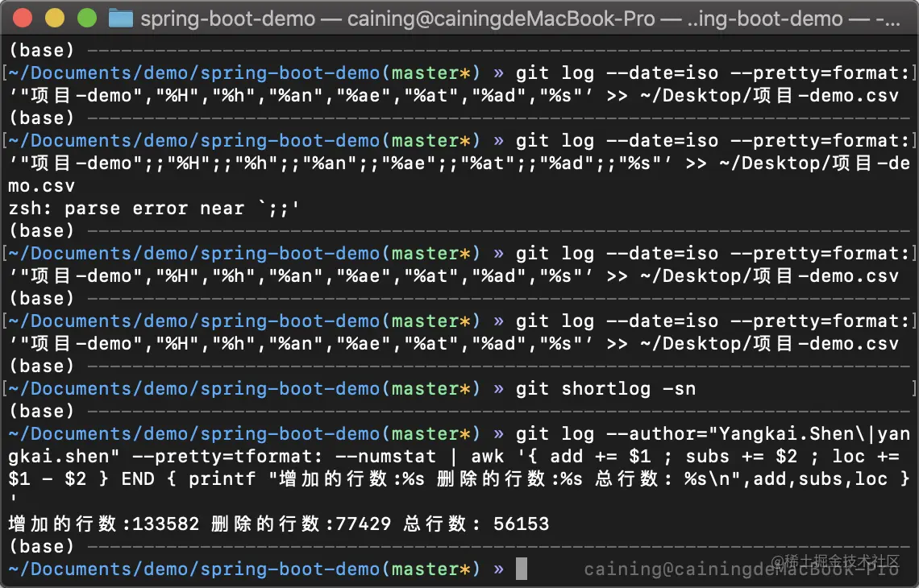The image size is (919, 588).
Task: Click the 'mo.csv' wrapped filename line
Action: coord(42,186)
